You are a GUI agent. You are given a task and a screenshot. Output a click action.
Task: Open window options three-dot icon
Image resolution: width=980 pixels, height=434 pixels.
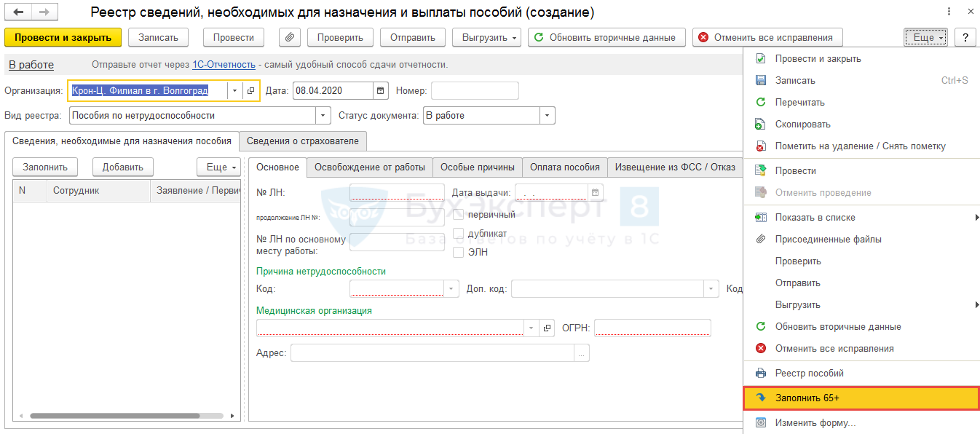click(948, 12)
